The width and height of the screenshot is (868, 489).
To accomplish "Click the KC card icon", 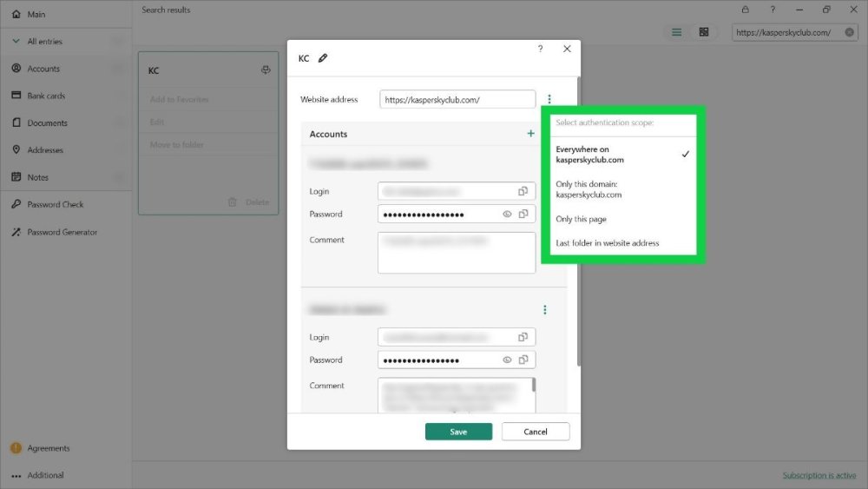I will 266,69.
